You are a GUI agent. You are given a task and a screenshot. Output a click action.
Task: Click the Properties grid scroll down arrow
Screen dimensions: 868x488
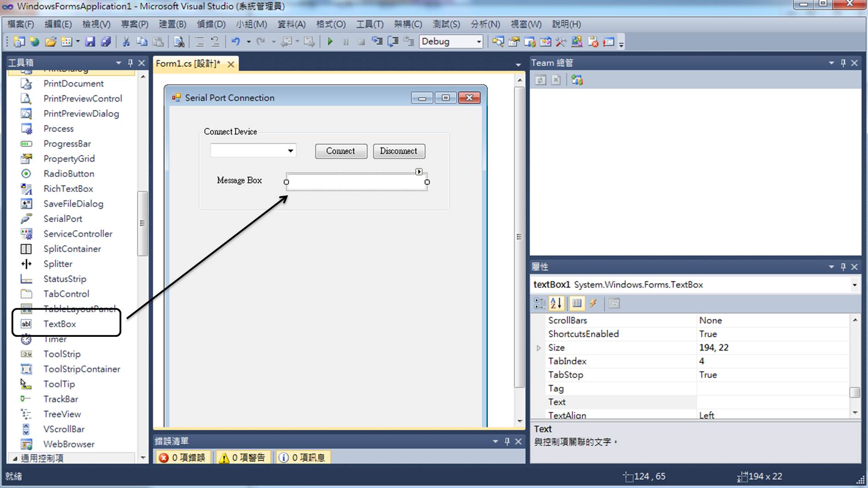(855, 412)
